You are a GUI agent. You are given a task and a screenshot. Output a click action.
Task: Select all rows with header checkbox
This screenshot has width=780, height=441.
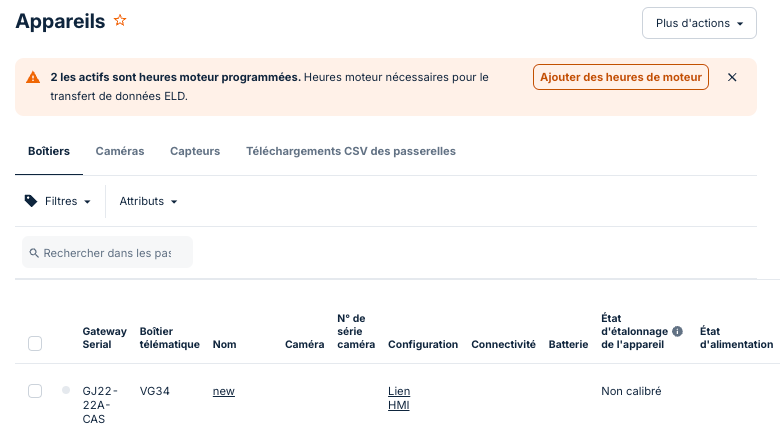click(35, 344)
